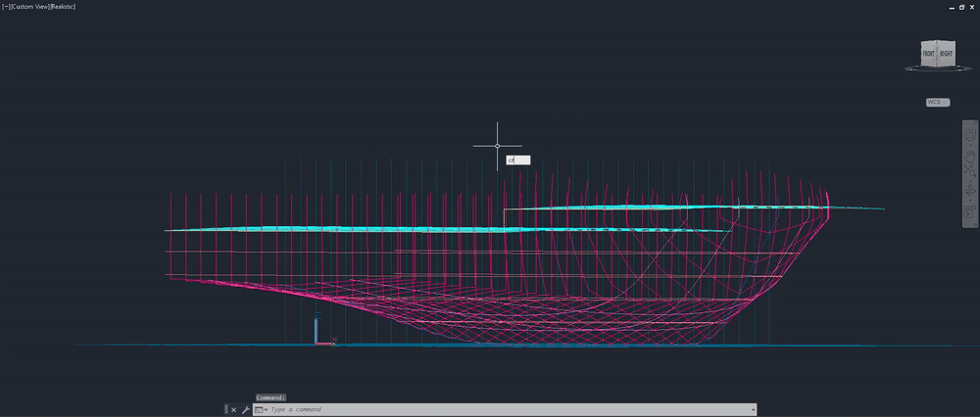Expand the command history arrow
This screenshot has width=980, height=417.
pos(753,410)
